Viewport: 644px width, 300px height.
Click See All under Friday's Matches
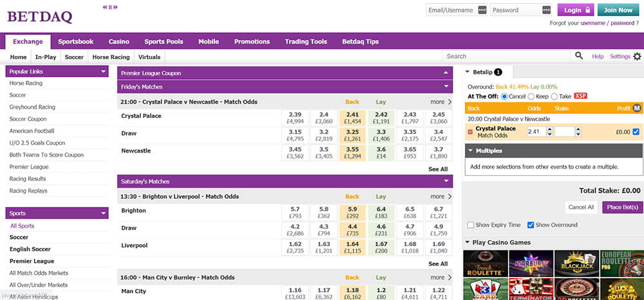click(438, 169)
